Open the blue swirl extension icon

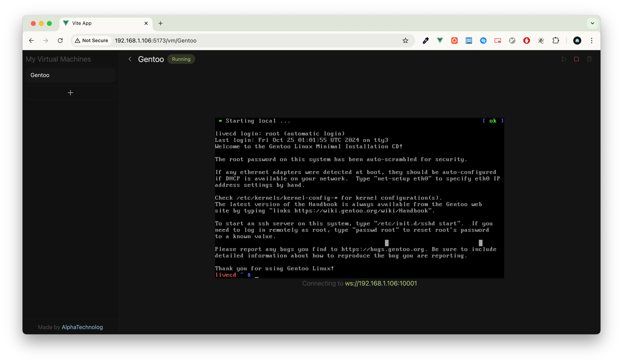pos(483,41)
